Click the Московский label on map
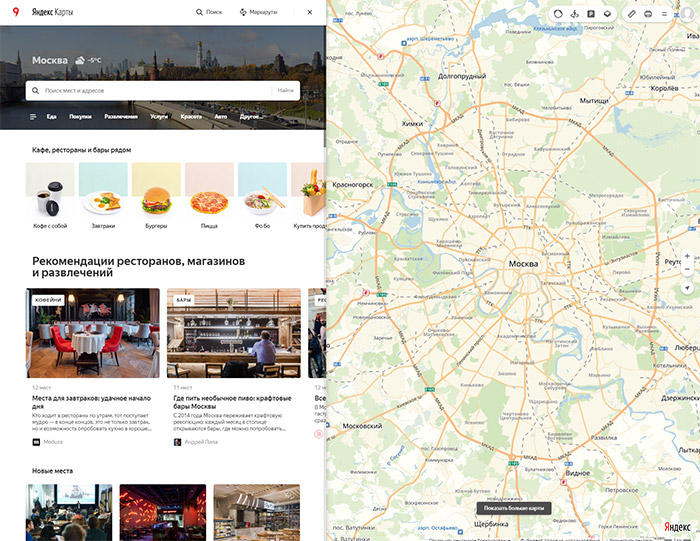This screenshot has height=541, width=700. 362,426
